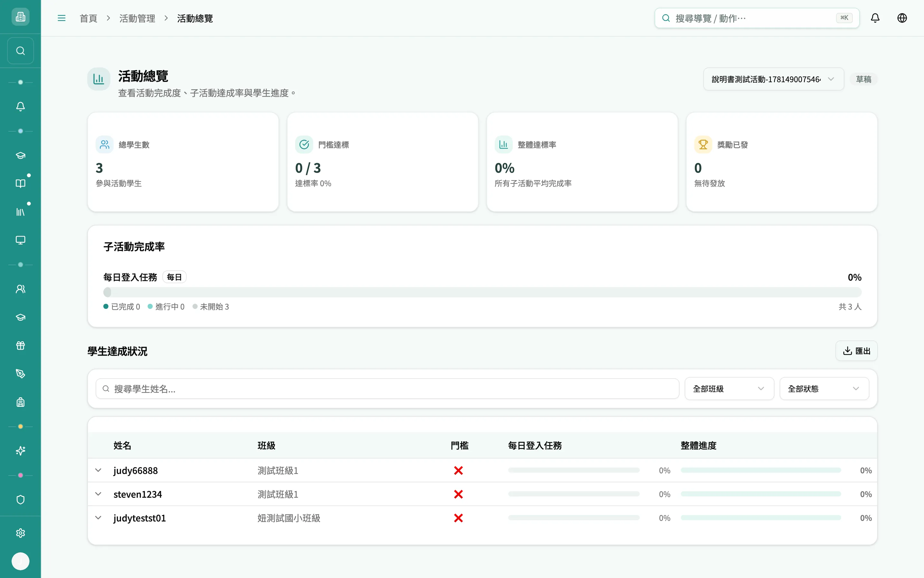
Task: Open the sidebar search magnifier button
Action: pos(20,51)
